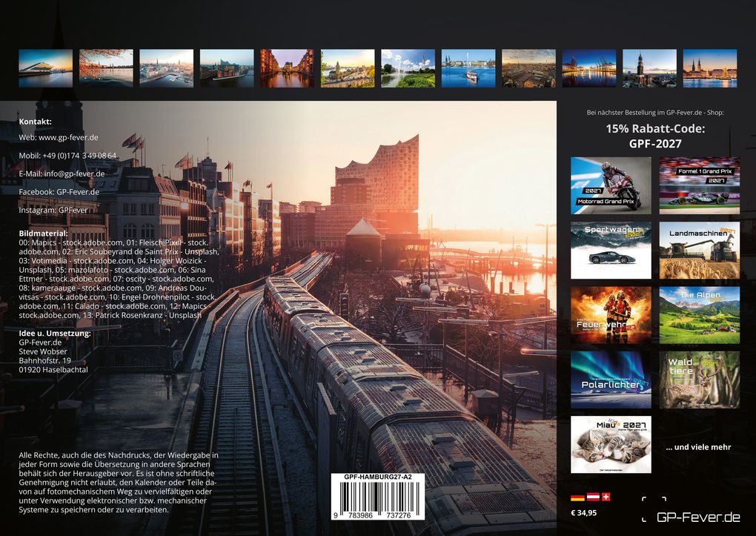756x536 pixels.
Task: Click the line 01920 Haselbachtal
Action: coord(53,369)
